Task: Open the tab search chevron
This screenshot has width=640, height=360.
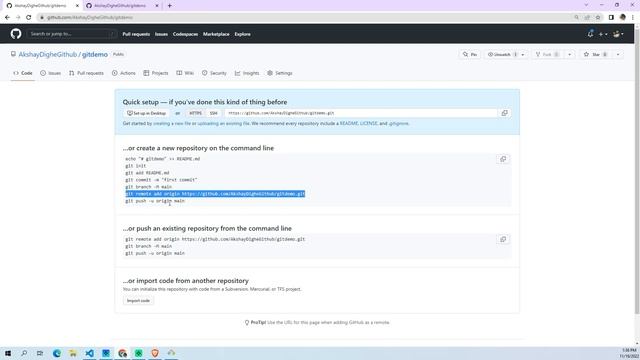Action: tap(587, 5)
